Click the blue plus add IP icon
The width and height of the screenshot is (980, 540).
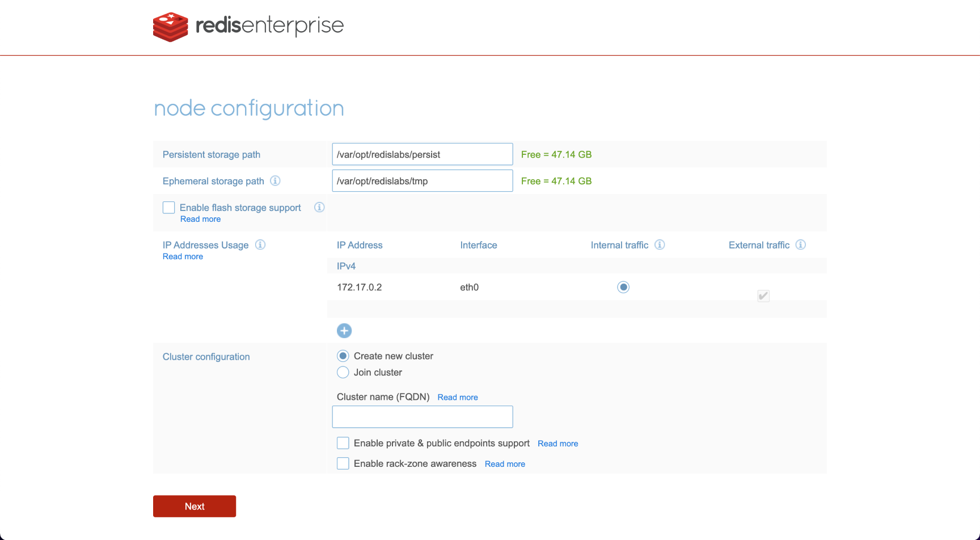click(344, 331)
